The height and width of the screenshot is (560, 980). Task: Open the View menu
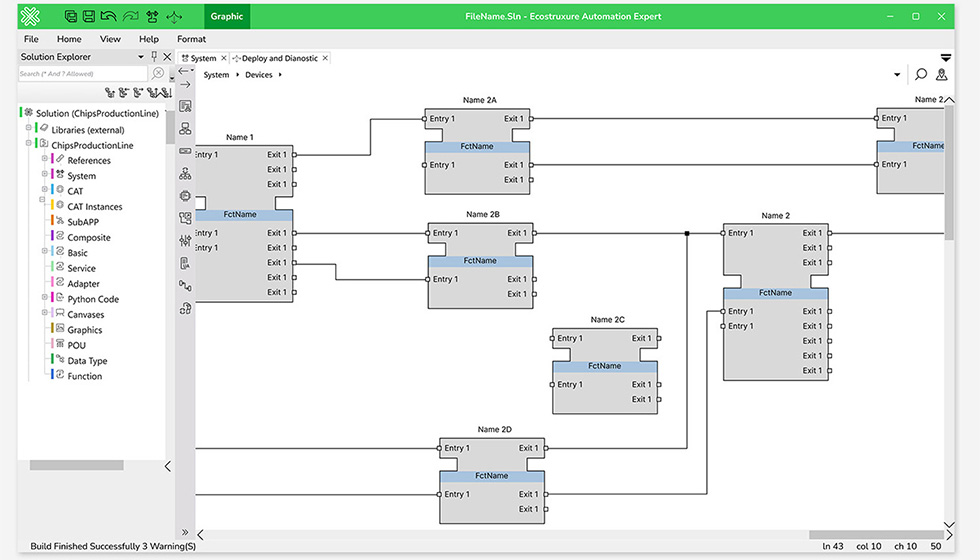(110, 39)
